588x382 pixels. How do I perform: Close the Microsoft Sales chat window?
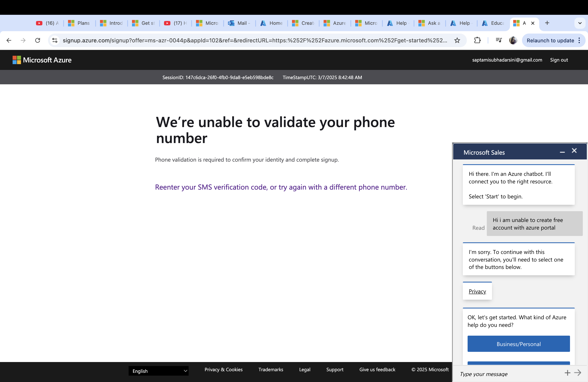[574, 150]
